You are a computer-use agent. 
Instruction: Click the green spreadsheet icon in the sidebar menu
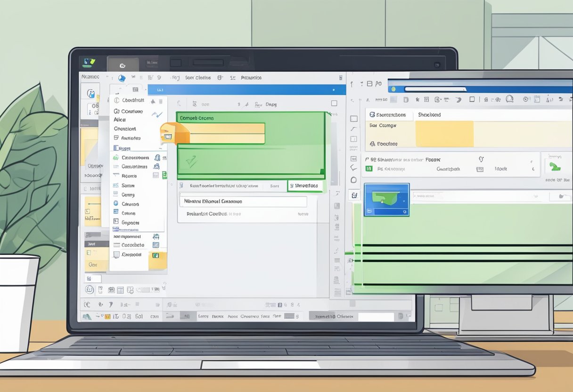(164, 174)
